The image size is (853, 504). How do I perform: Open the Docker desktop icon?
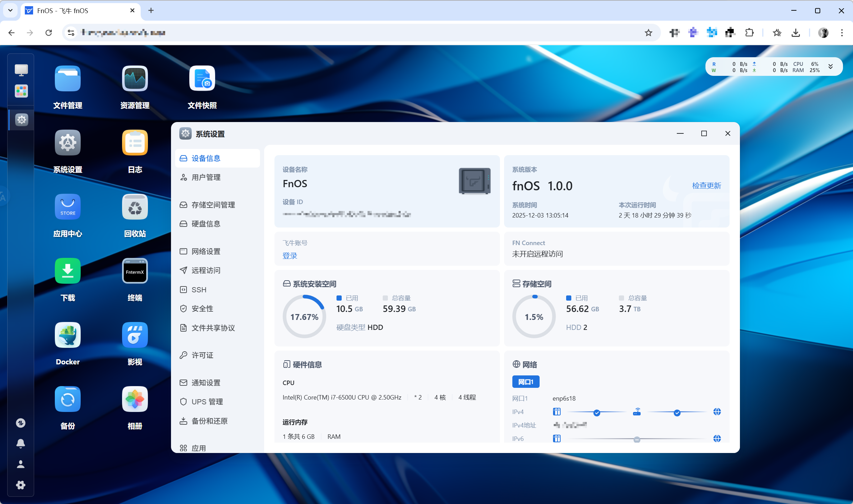click(68, 335)
